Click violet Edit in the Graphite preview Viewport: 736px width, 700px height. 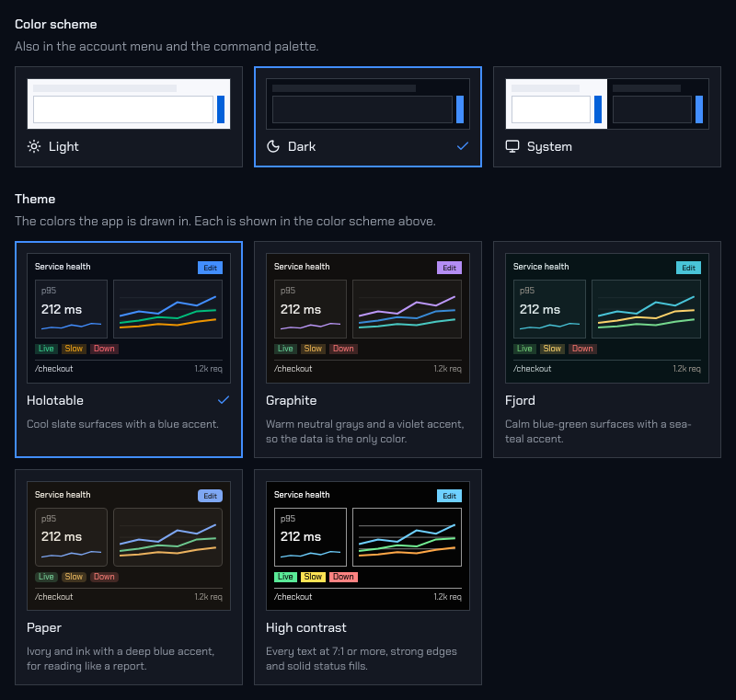(x=449, y=268)
